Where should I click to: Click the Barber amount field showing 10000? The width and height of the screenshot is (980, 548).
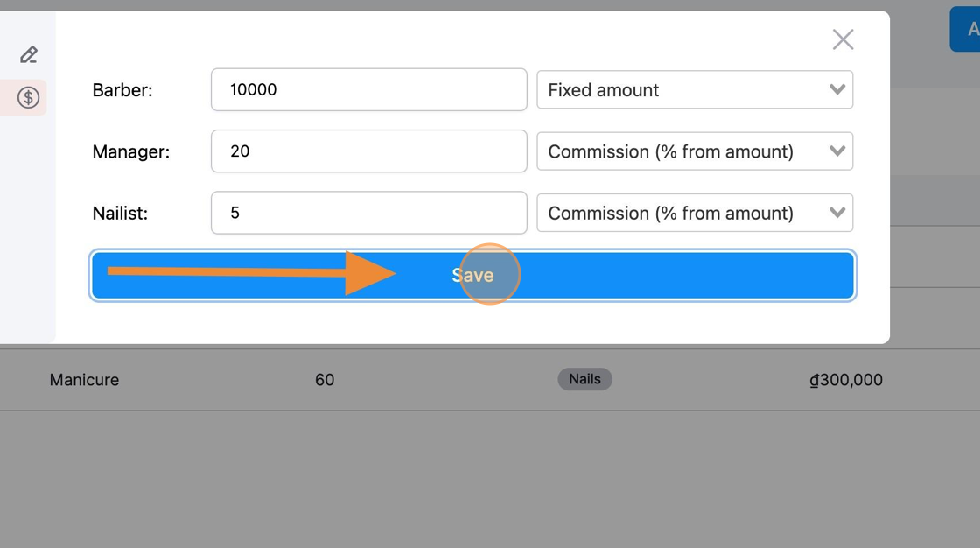(x=368, y=89)
